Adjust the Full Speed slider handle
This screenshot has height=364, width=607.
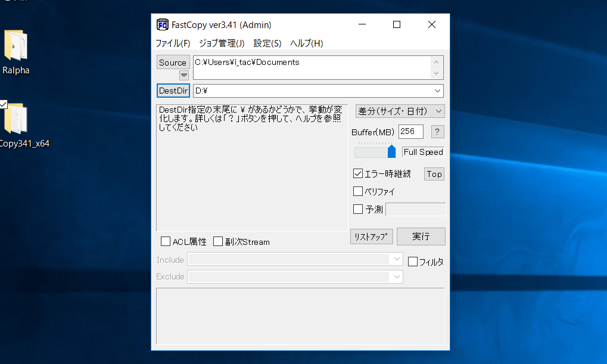(x=393, y=151)
